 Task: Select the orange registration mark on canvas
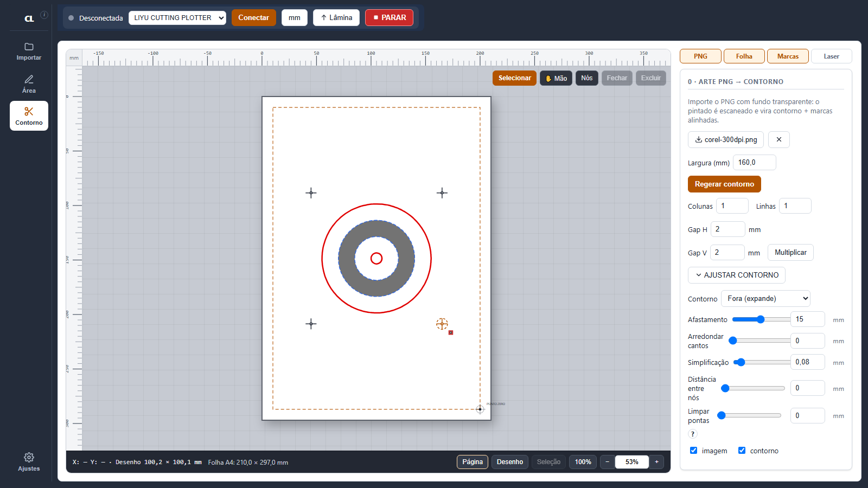[x=442, y=324]
